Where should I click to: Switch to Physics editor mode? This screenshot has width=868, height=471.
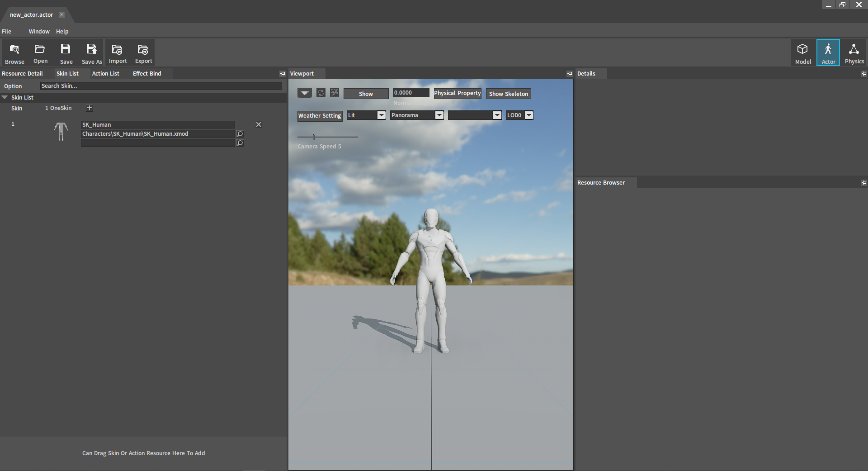pyautogui.click(x=854, y=53)
